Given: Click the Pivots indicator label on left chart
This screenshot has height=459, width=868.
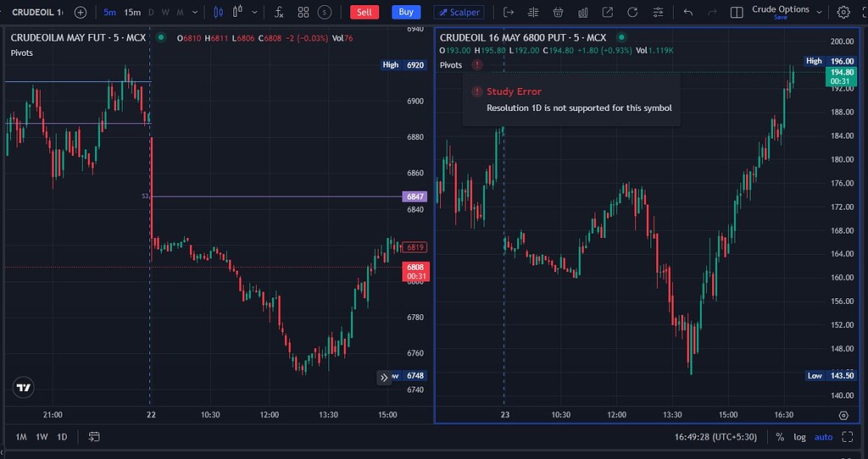Looking at the screenshot, I should pyautogui.click(x=22, y=53).
